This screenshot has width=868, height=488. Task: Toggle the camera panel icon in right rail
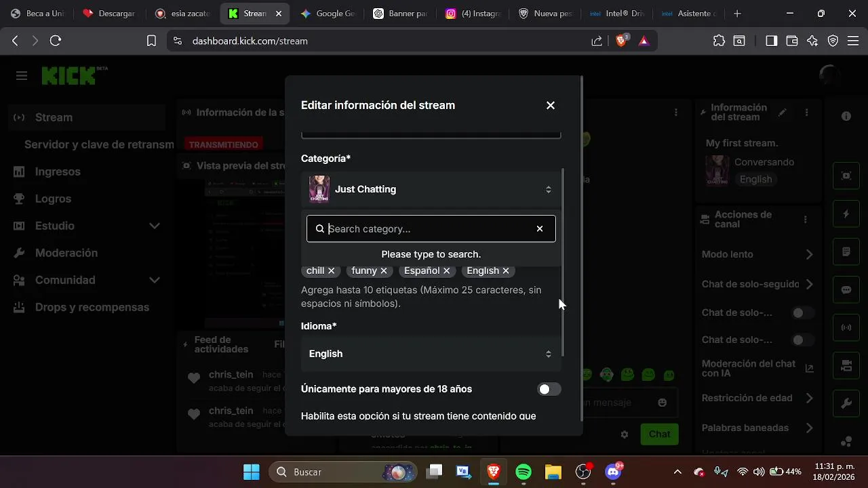click(x=846, y=365)
